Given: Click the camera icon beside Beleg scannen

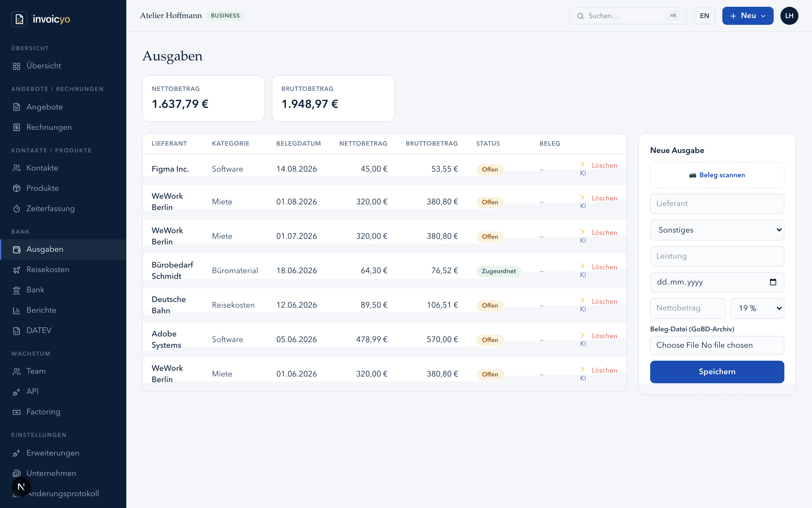Looking at the screenshot, I should point(692,175).
